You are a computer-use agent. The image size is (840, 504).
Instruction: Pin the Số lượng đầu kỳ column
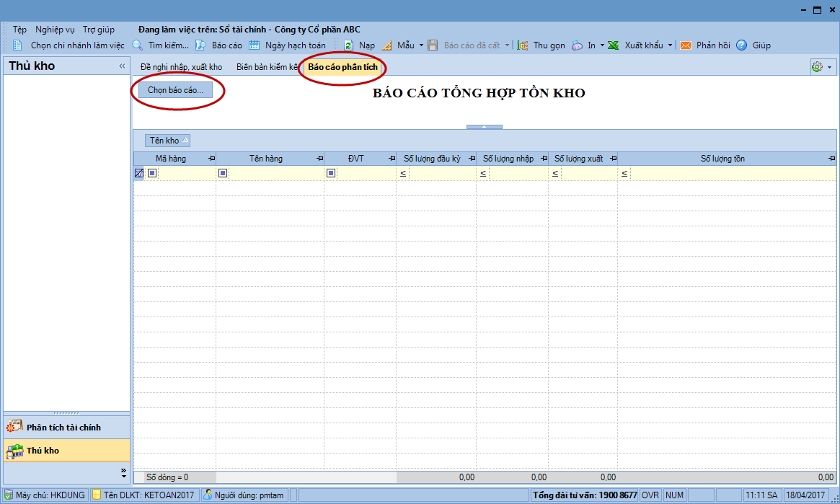point(472,159)
